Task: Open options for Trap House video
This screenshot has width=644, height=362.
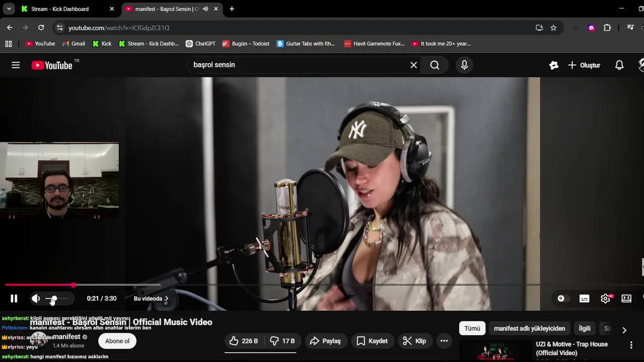Action: coord(631,345)
